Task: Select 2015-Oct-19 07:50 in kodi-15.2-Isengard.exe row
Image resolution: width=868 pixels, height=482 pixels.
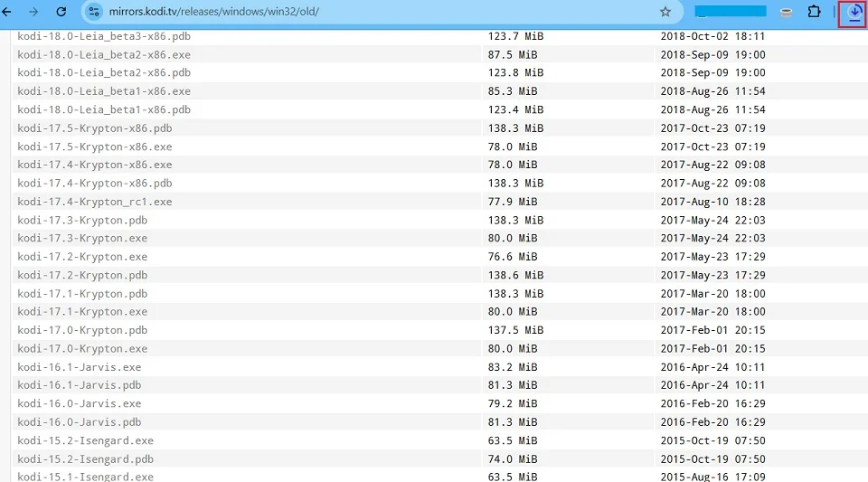Action: pos(713,441)
